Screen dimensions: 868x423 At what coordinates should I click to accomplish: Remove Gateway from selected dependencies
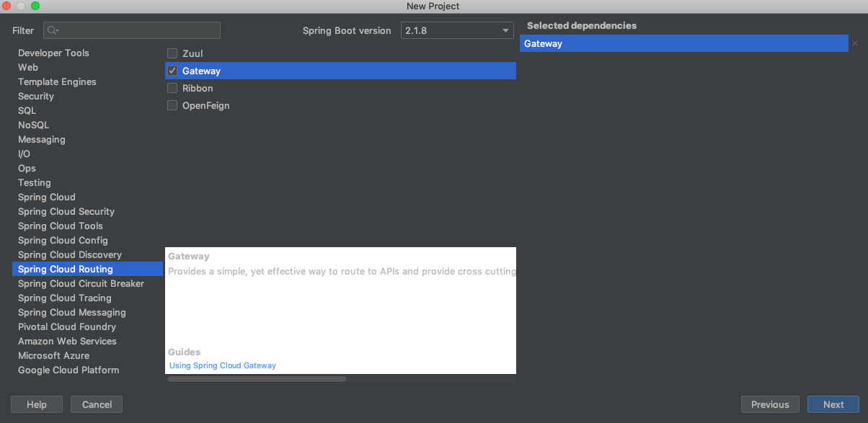(x=855, y=44)
